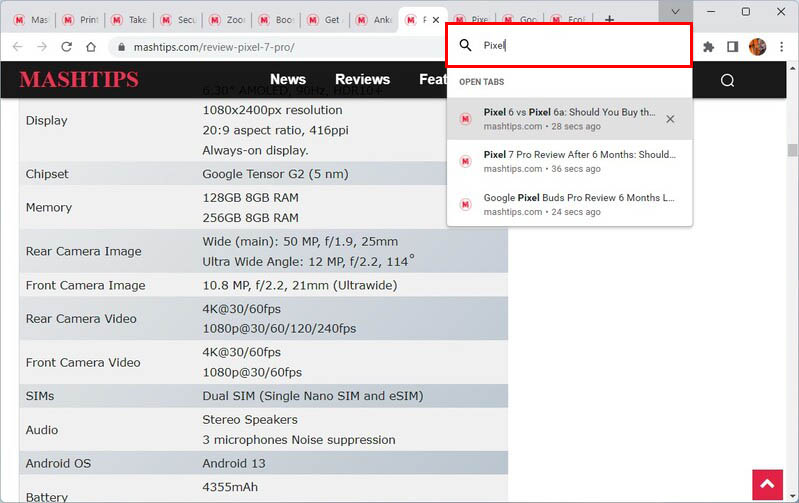Screen dimensions: 799x503
Task: Open the Chrome profile avatar
Action: pos(757,47)
